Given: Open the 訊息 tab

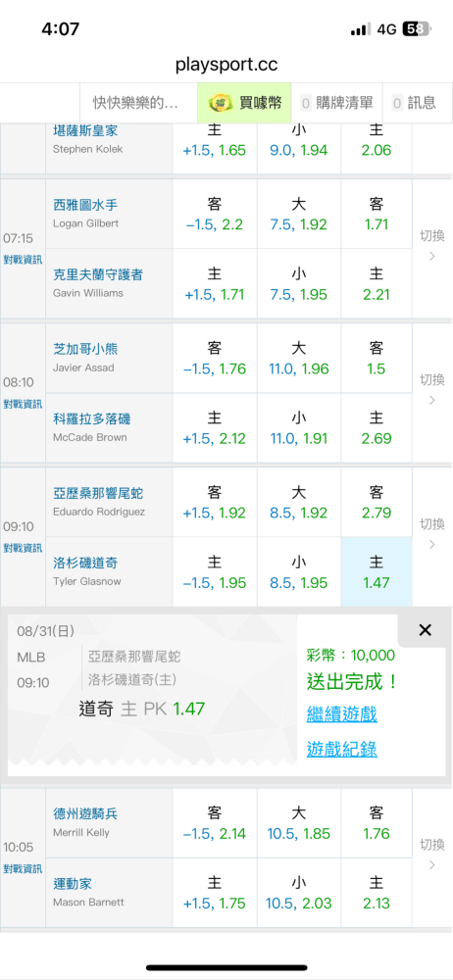Looking at the screenshot, I should 417,103.
